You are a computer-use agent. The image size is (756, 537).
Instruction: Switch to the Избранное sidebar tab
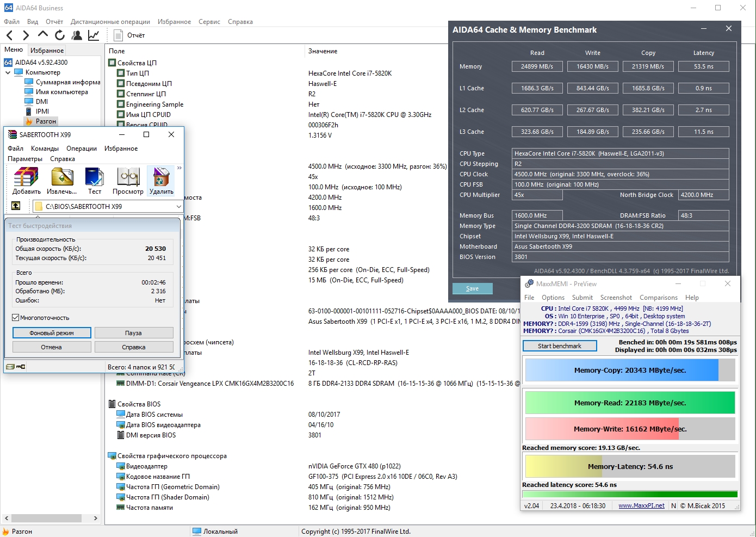point(47,51)
